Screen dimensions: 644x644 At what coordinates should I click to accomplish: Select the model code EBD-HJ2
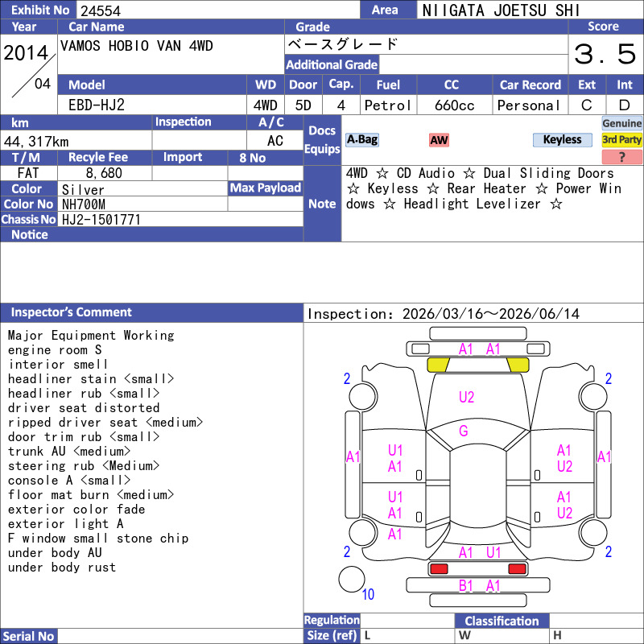tap(97, 105)
